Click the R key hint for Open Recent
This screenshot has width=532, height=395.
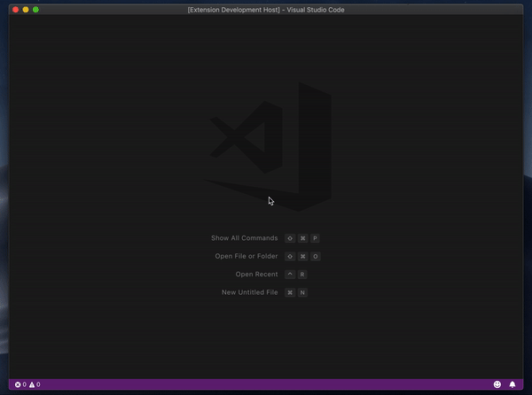(x=302, y=275)
